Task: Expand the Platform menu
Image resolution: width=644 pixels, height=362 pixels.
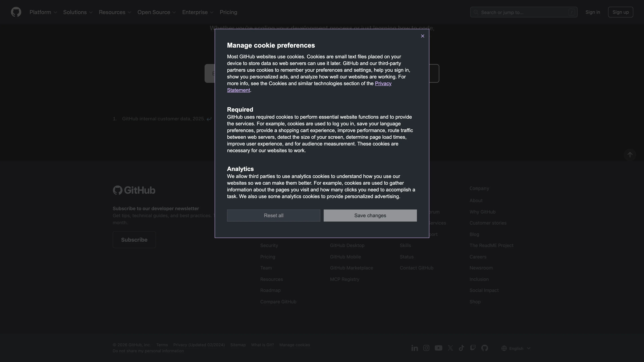Action: pos(43,12)
